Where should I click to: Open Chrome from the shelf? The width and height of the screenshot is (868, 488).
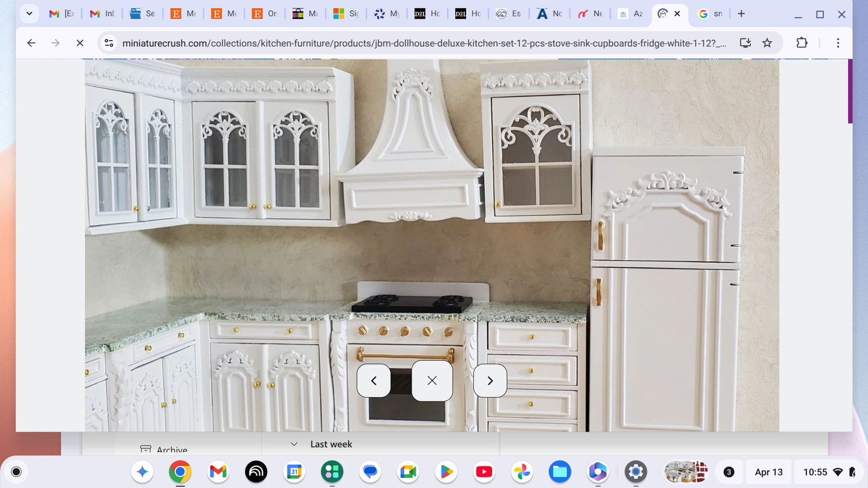(x=180, y=472)
